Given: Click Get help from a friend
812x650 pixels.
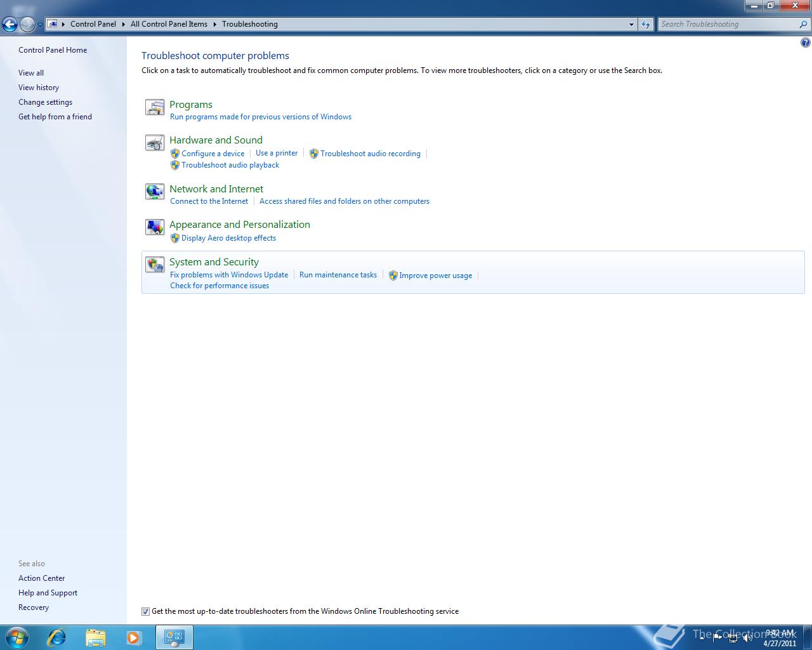Looking at the screenshot, I should pyautogui.click(x=55, y=117).
